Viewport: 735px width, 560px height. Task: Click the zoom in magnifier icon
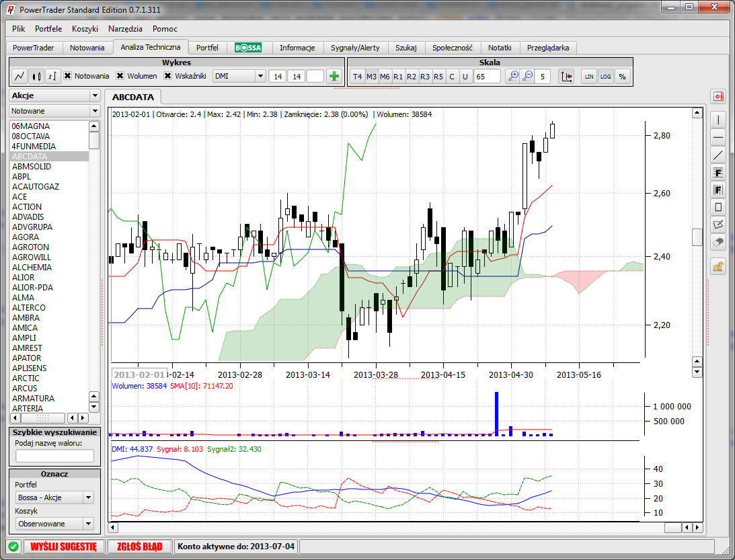click(x=514, y=77)
